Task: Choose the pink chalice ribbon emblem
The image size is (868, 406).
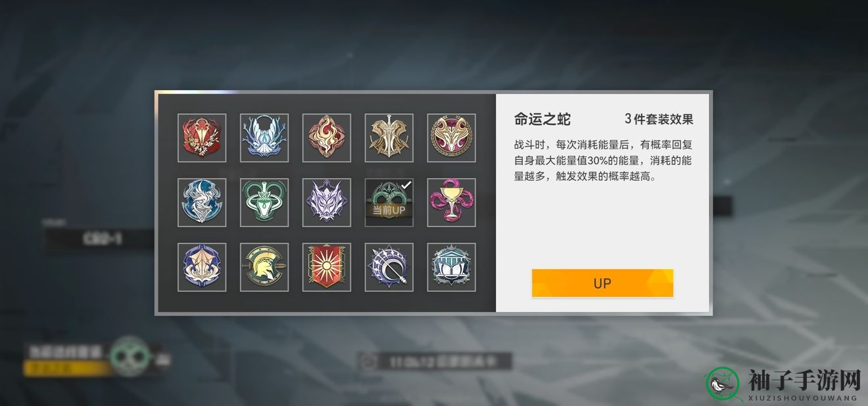Action: pyautogui.click(x=452, y=203)
